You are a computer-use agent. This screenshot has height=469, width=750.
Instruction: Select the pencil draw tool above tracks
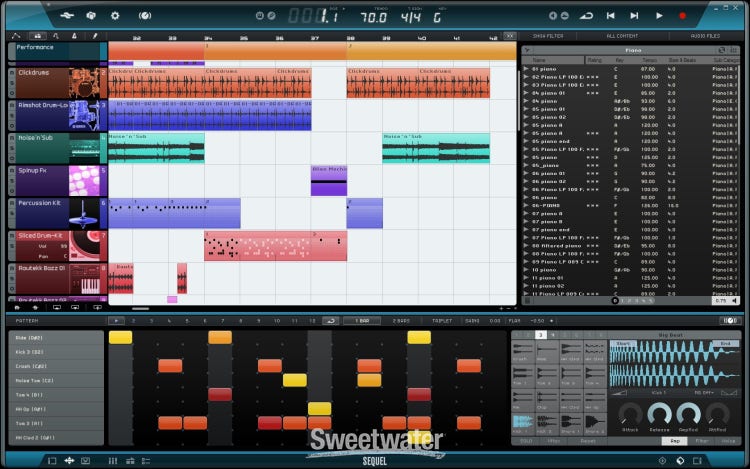pos(95,36)
